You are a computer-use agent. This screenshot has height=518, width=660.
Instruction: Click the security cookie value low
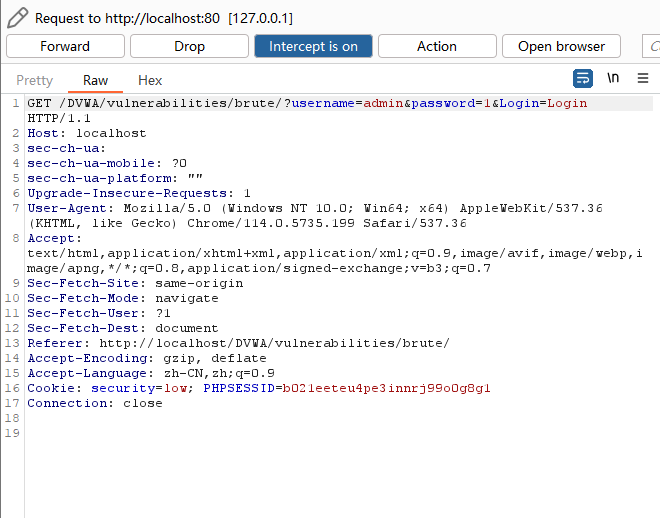(175, 388)
